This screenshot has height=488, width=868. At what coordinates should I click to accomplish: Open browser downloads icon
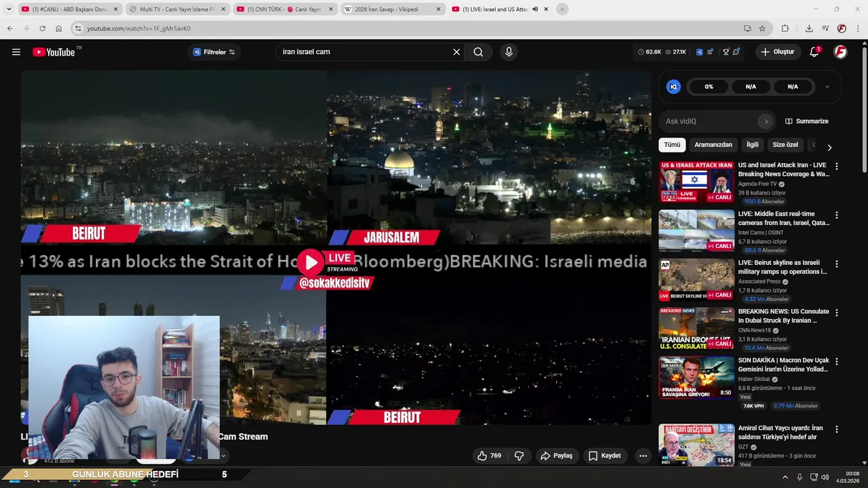click(x=809, y=28)
